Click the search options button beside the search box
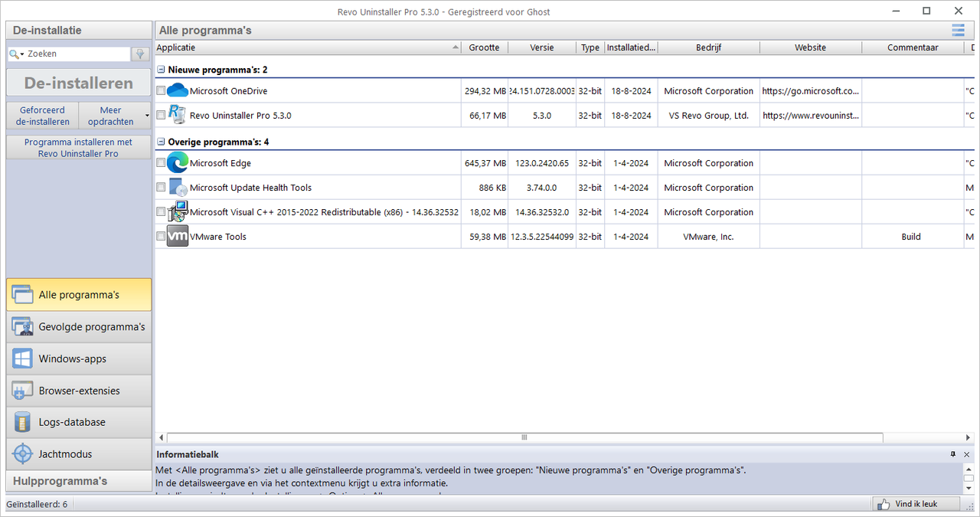Image resolution: width=980 pixels, height=517 pixels. 140,54
